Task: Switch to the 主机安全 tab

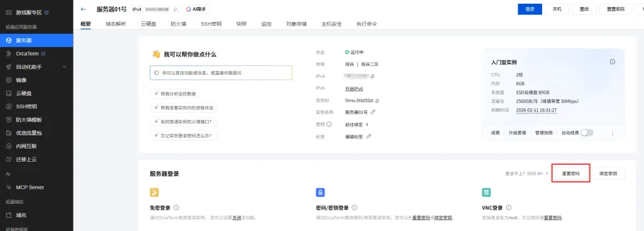Action: 331,24
